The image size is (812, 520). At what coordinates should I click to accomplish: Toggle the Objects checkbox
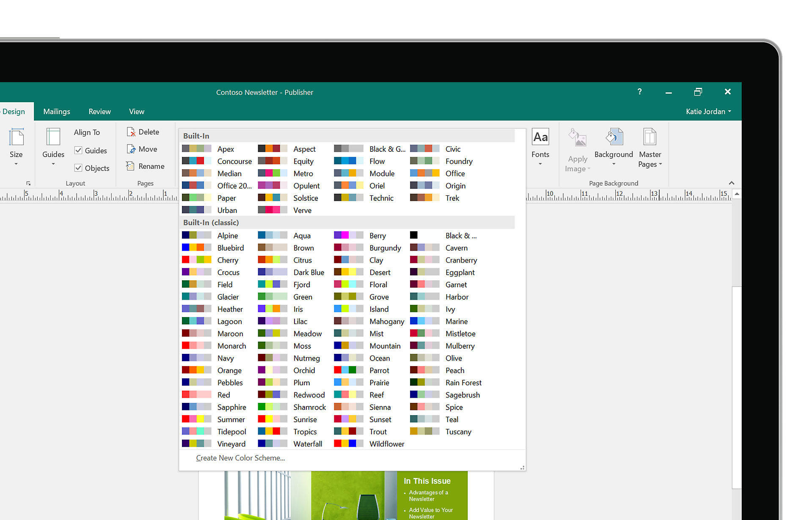pos(78,168)
